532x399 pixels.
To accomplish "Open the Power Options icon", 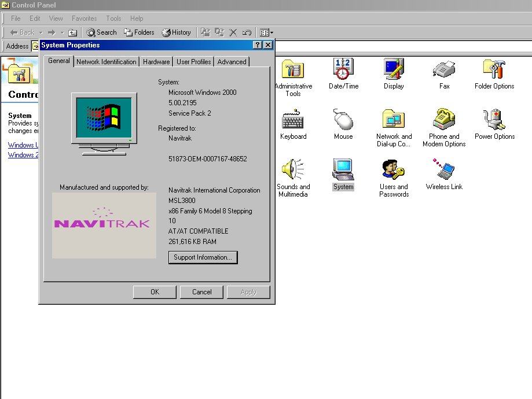I will (x=494, y=120).
